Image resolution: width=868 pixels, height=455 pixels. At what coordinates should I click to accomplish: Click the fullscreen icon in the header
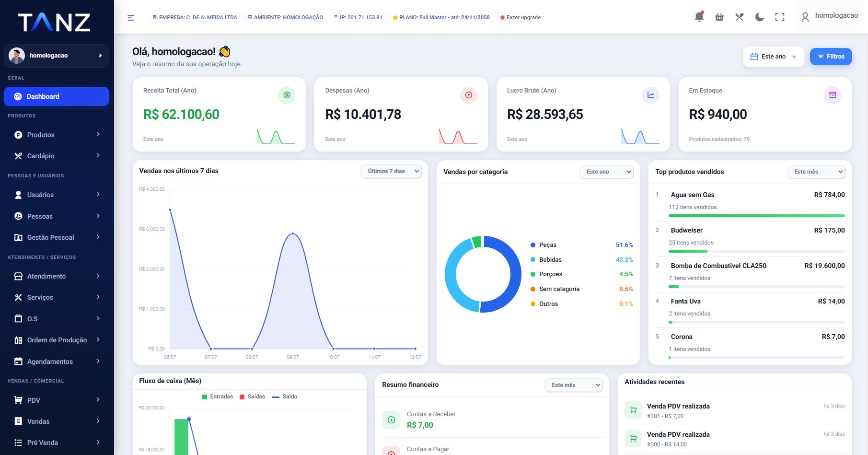tap(780, 17)
